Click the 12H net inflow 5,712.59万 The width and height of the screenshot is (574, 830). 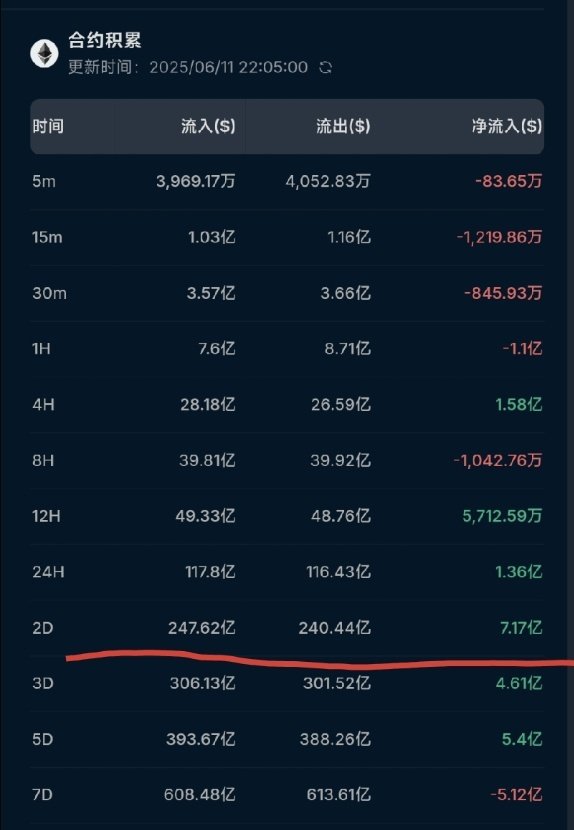(503, 516)
